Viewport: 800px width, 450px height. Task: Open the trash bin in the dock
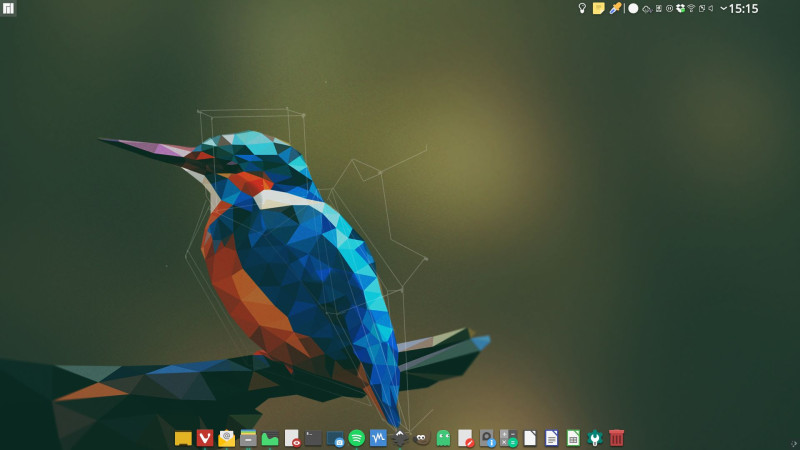click(616, 438)
